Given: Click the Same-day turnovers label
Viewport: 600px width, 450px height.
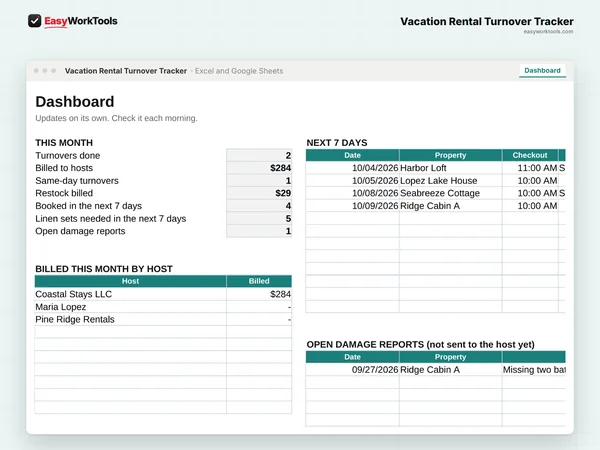Looking at the screenshot, I should pos(77,181).
